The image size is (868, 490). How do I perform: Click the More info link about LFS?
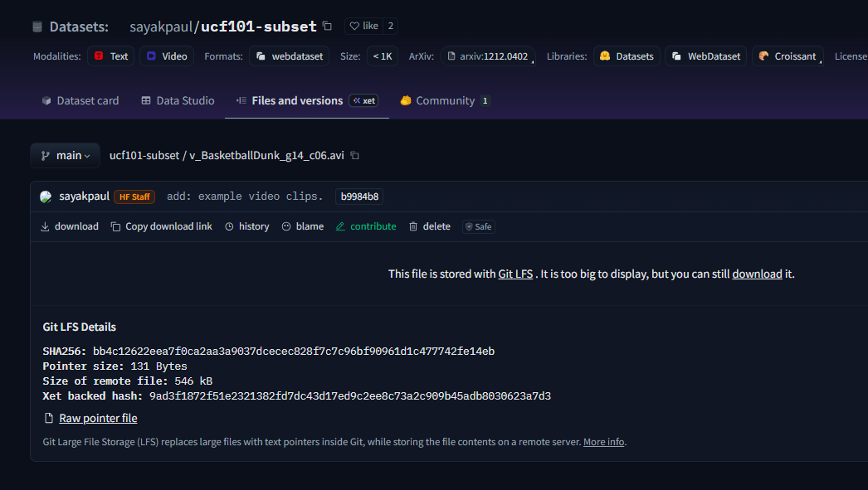603,442
